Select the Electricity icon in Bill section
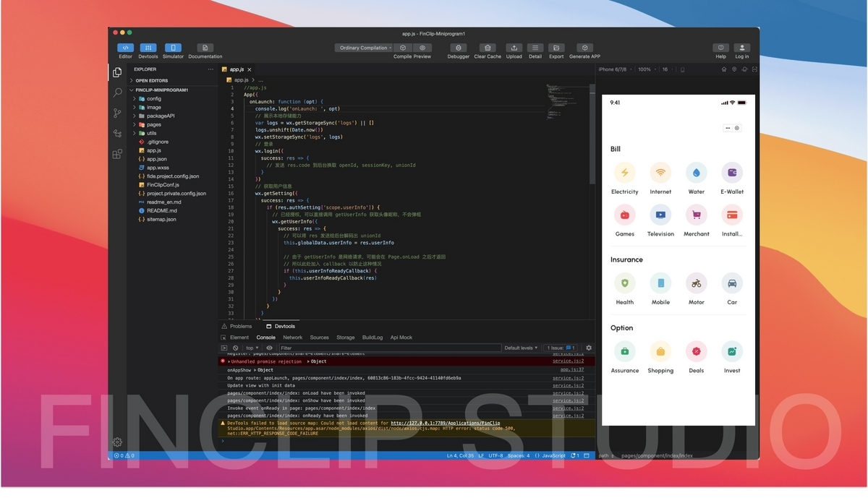This screenshot has width=868, height=503. point(625,171)
